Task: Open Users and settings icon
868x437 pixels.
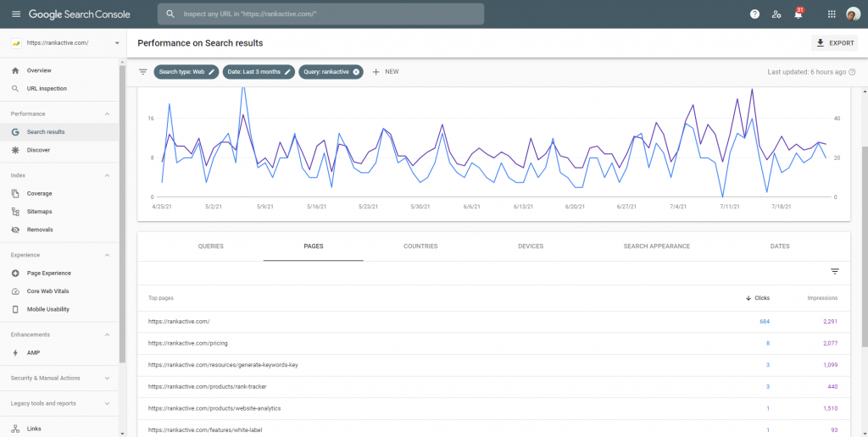Action: pos(776,14)
